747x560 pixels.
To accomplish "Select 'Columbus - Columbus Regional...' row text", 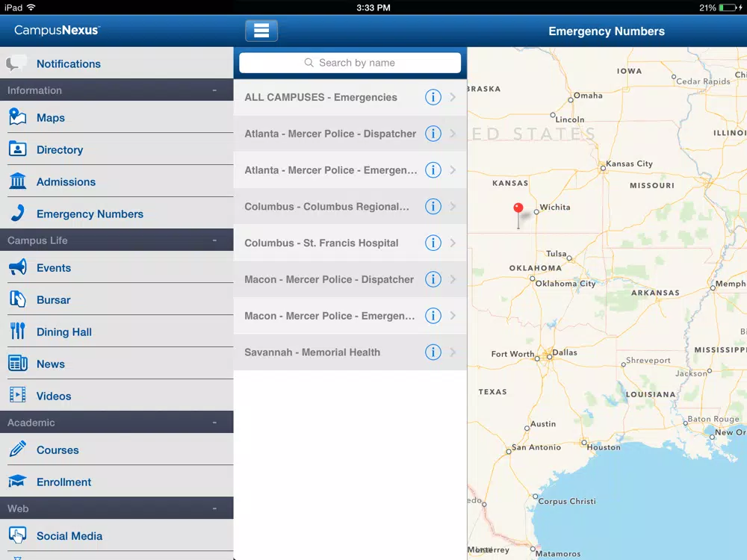I will (x=327, y=206).
